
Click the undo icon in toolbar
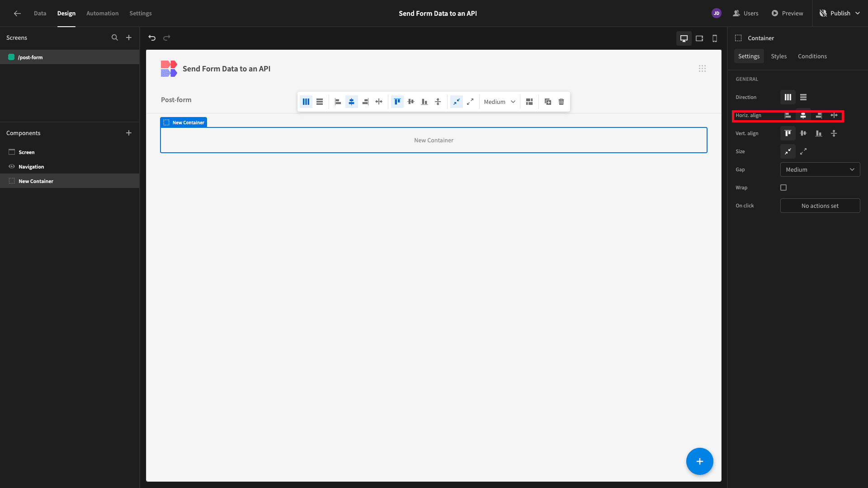(152, 38)
